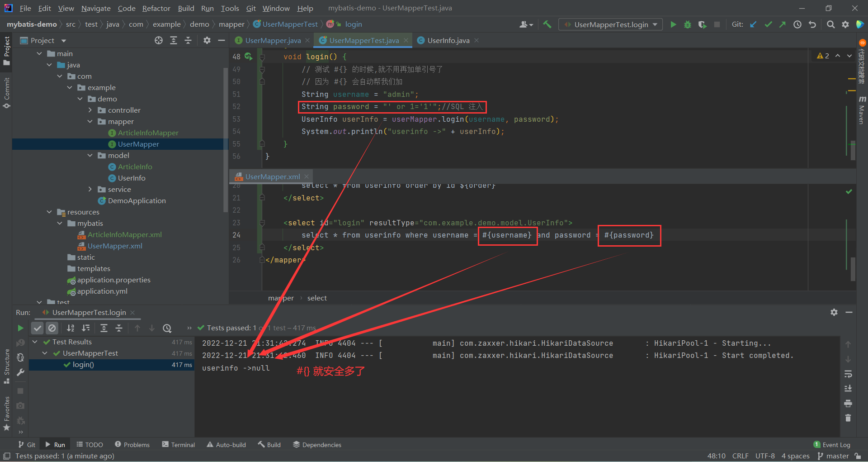This screenshot has width=868, height=462.
Task: Collapse UserMapperTest in test results
Action: (45, 353)
